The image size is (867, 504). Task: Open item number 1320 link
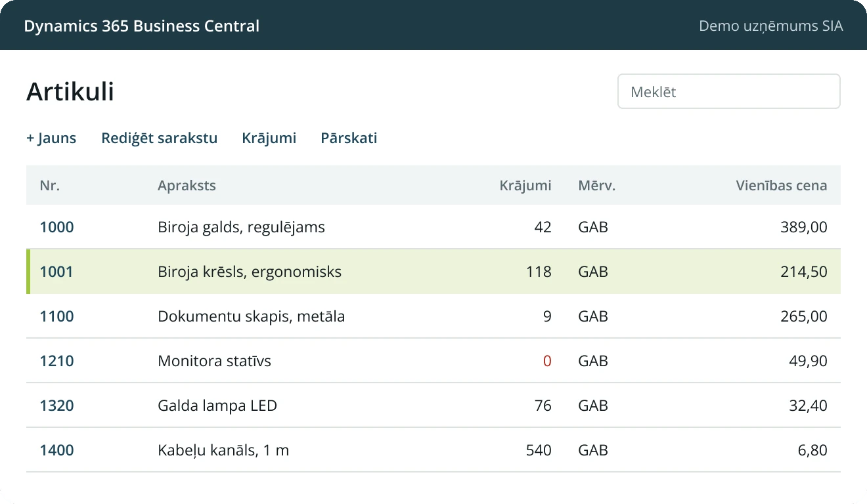(x=56, y=406)
